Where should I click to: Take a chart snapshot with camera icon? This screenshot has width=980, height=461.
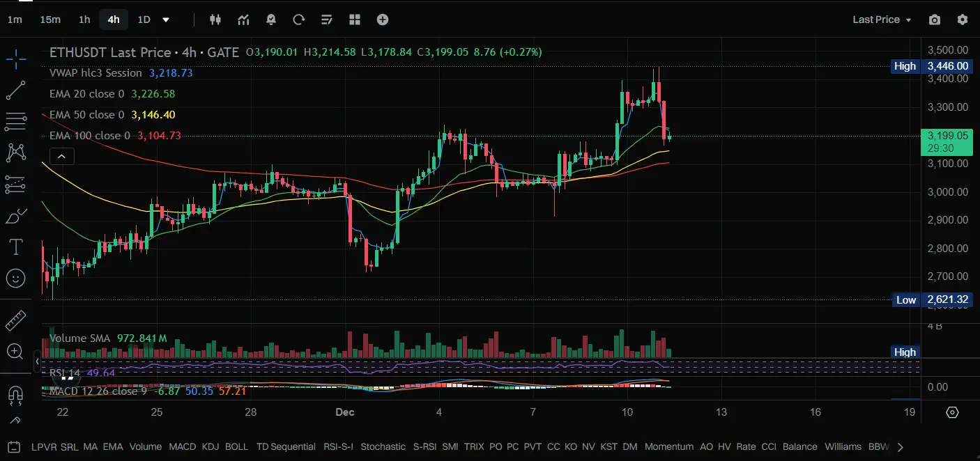[935, 19]
